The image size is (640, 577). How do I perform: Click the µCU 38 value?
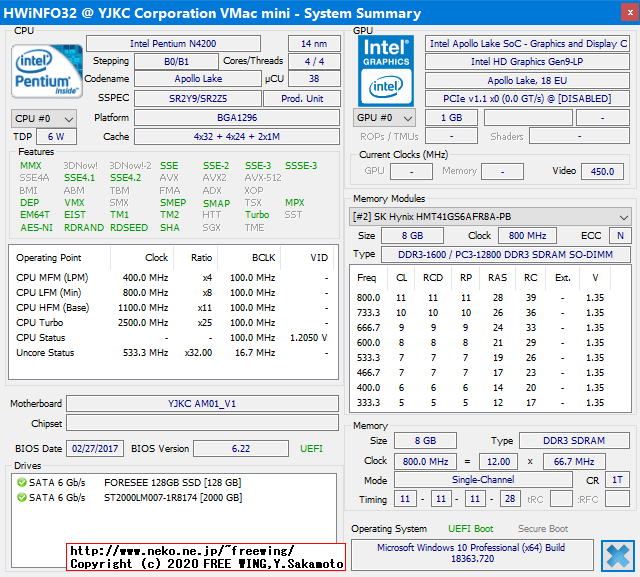tap(314, 79)
